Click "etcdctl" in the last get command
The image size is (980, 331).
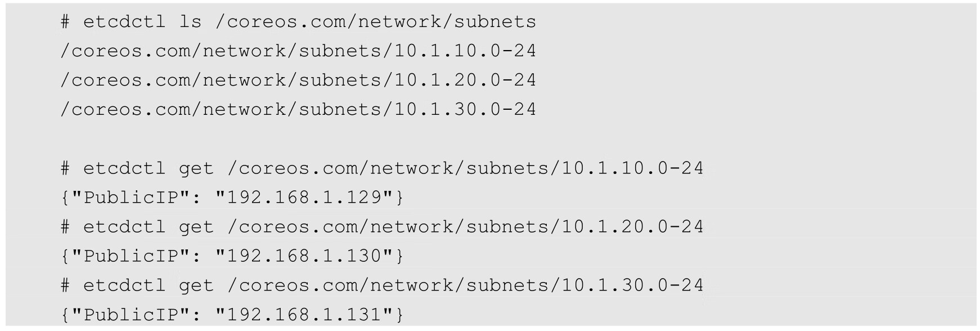(124, 285)
